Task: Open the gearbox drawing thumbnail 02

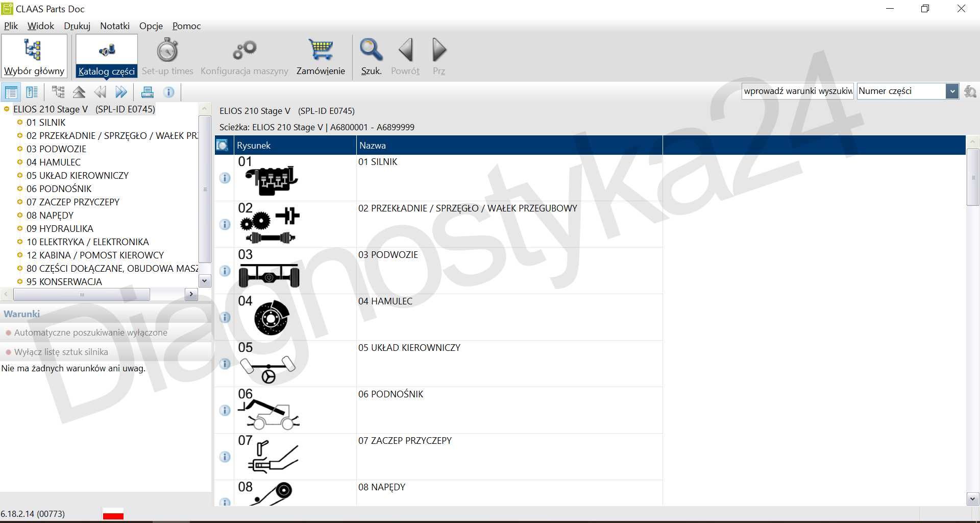Action: click(x=270, y=225)
